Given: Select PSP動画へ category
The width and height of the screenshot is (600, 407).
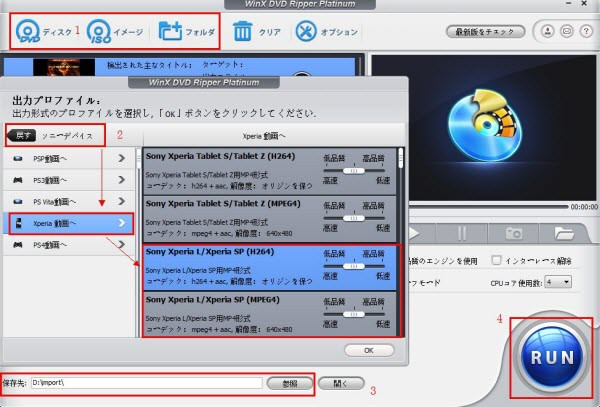Looking at the screenshot, I should pyautogui.click(x=69, y=158).
